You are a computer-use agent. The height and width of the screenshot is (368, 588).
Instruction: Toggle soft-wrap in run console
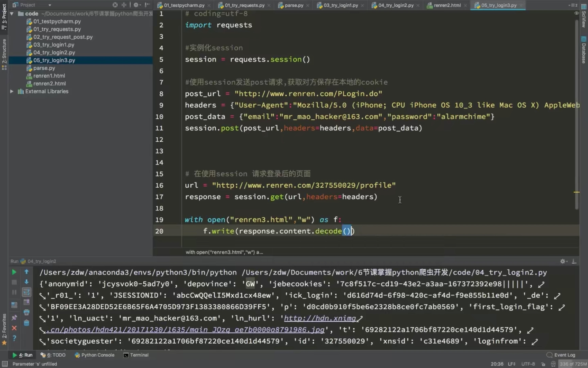27,292
